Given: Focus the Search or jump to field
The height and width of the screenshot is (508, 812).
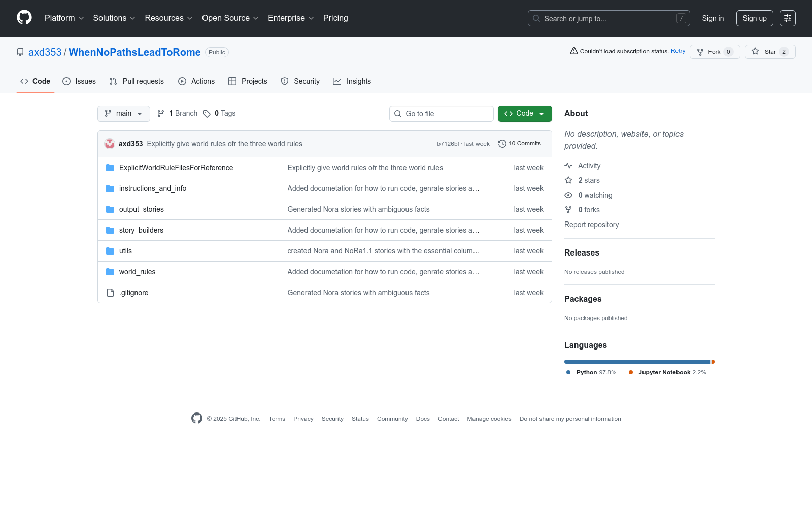Looking at the screenshot, I should tap(609, 18).
